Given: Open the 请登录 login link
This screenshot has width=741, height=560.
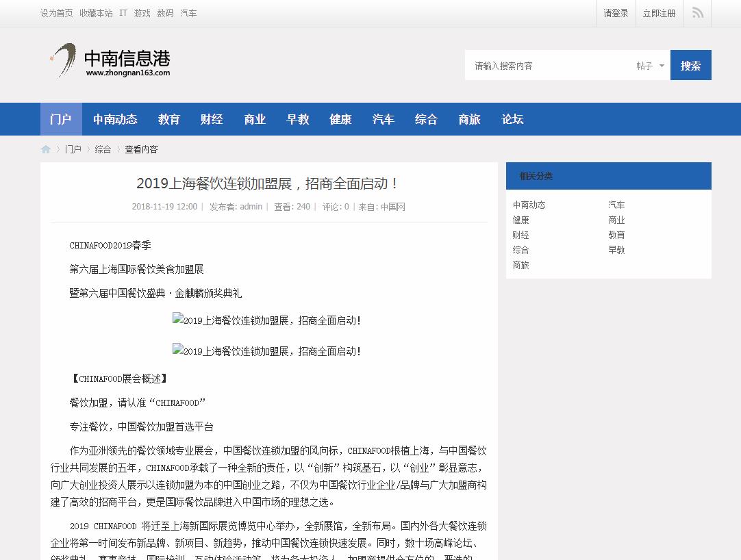Looking at the screenshot, I should 616,13.
